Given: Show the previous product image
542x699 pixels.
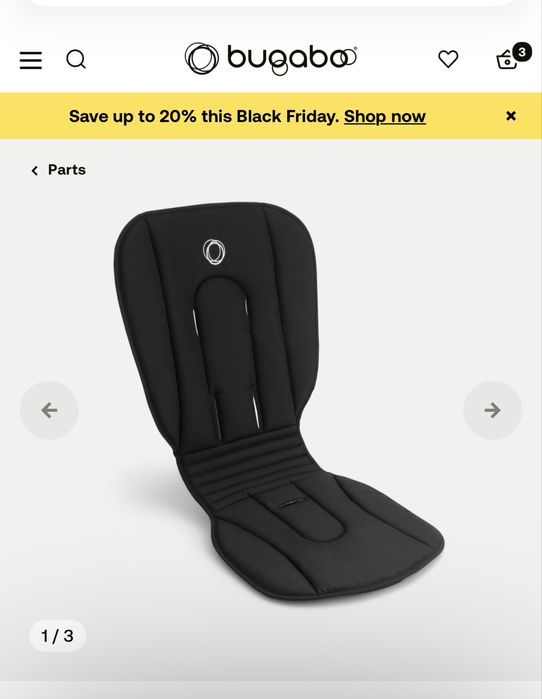Looking at the screenshot, I should (49, 410).
